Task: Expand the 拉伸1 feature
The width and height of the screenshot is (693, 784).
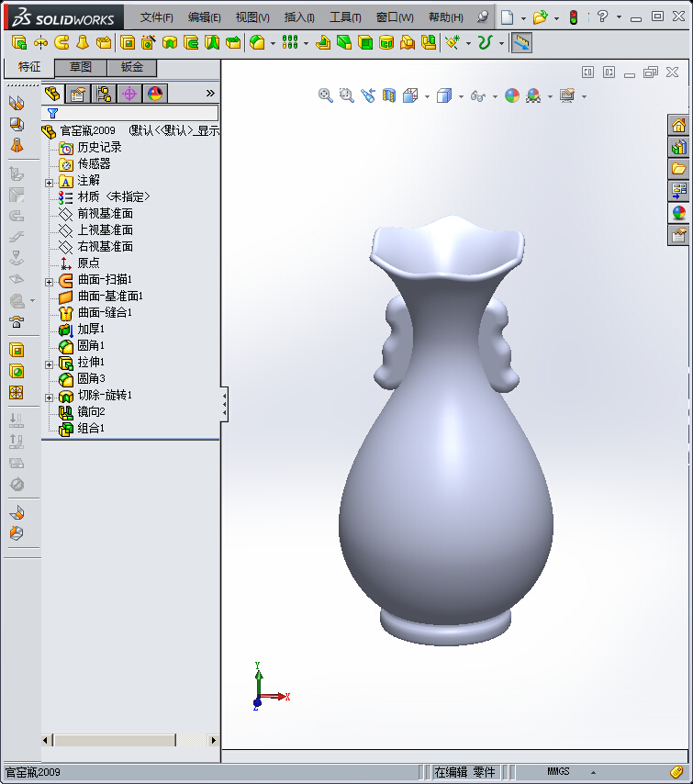Action: [x=49, y=364]
